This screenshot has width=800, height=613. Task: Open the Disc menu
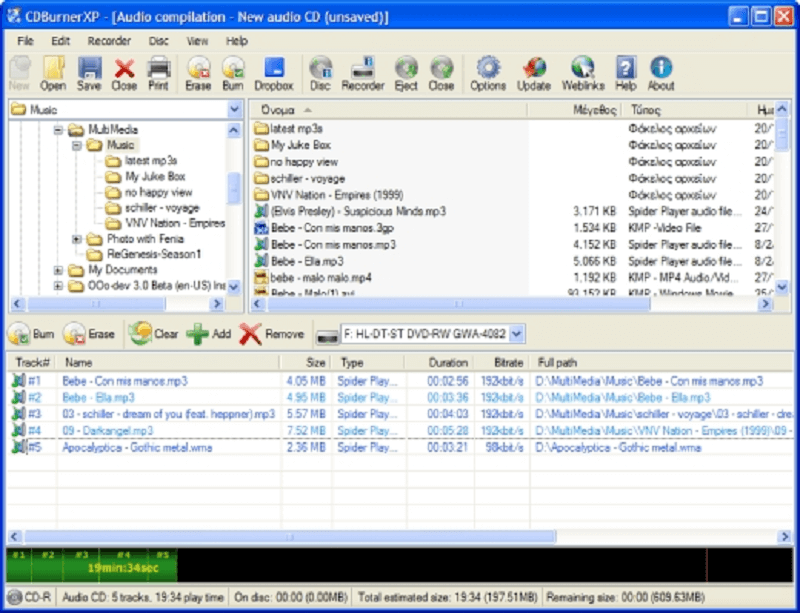click(158, 41)
